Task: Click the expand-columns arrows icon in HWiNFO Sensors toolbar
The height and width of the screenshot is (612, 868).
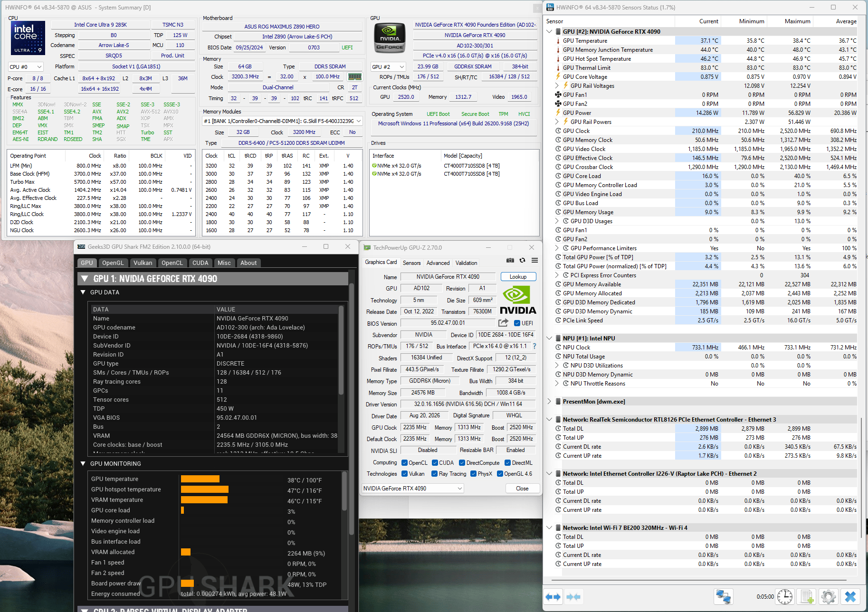Action: click(553, 597)
